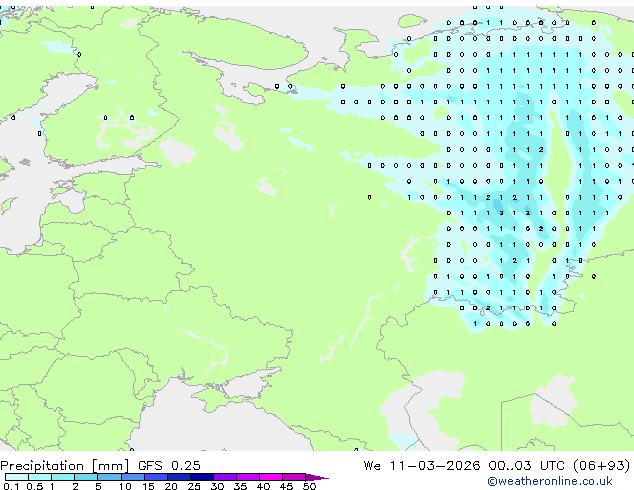This screenshot has width=634, height=490.
Task: Click the 30–35 mm purple swatch
Action: (x=225, y=477)
